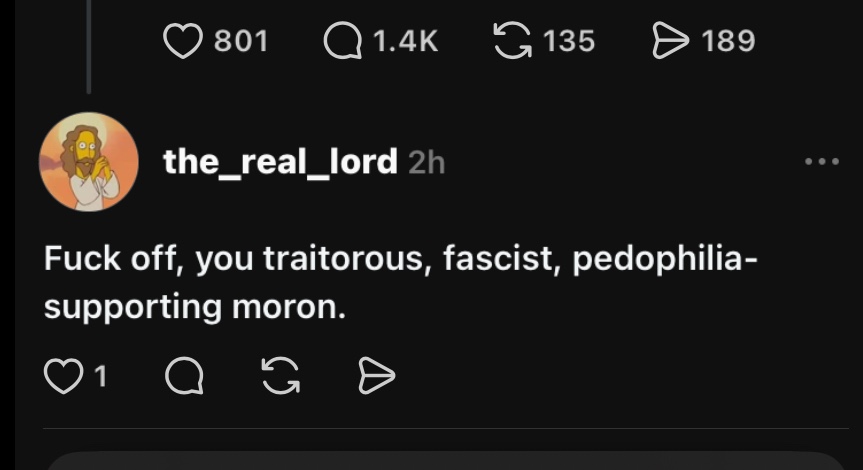Open the reply text starting with "Fuck off"

click(400, 283)
